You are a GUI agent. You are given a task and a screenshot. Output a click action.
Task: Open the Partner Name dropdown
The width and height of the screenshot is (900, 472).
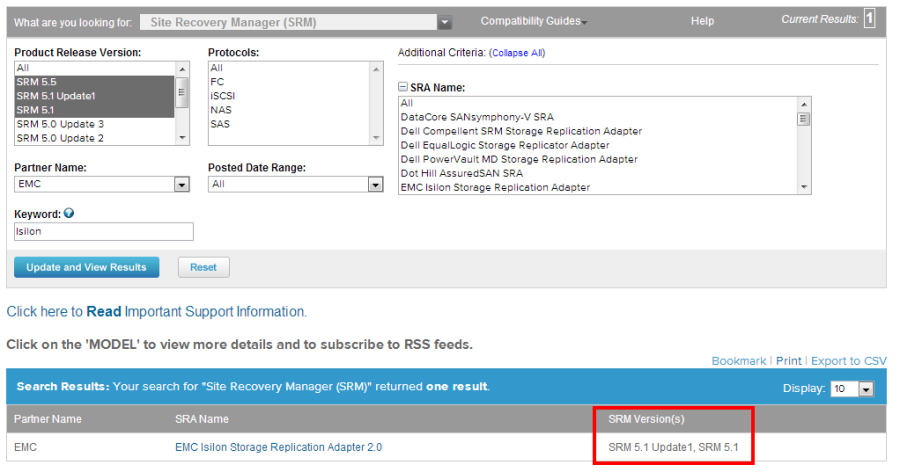(x=181, y=185)
